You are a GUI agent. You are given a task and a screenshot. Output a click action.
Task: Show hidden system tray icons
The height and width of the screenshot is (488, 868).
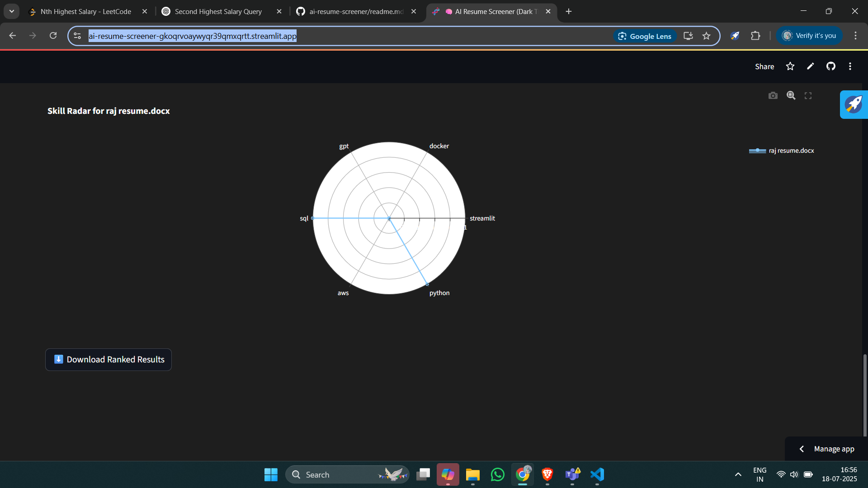pos(738,474)
